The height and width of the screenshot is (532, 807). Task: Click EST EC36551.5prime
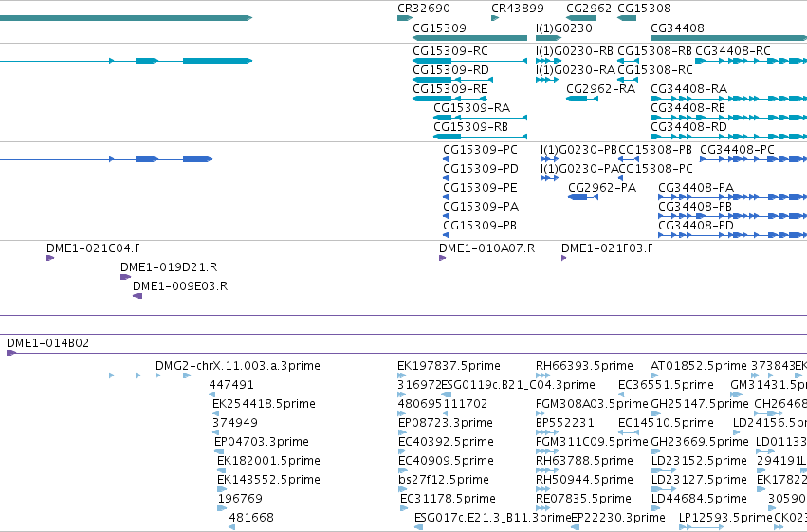pyautogui.click(x=621, y=394)
